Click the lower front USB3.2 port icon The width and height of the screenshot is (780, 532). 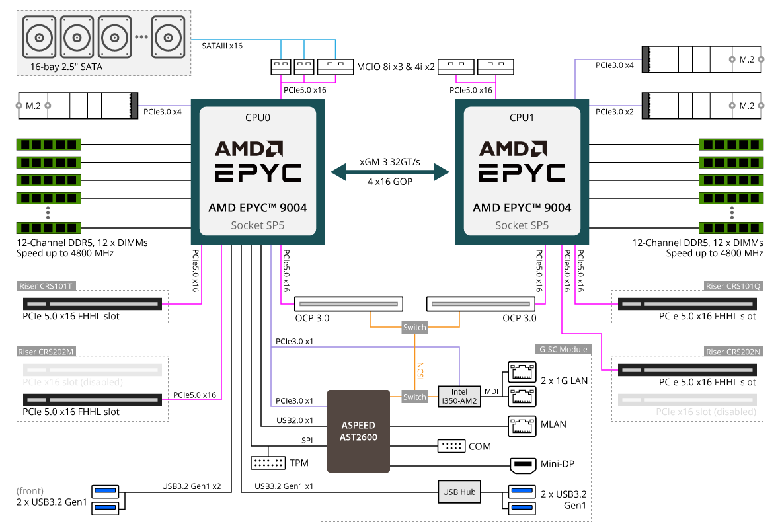(106, 508)
